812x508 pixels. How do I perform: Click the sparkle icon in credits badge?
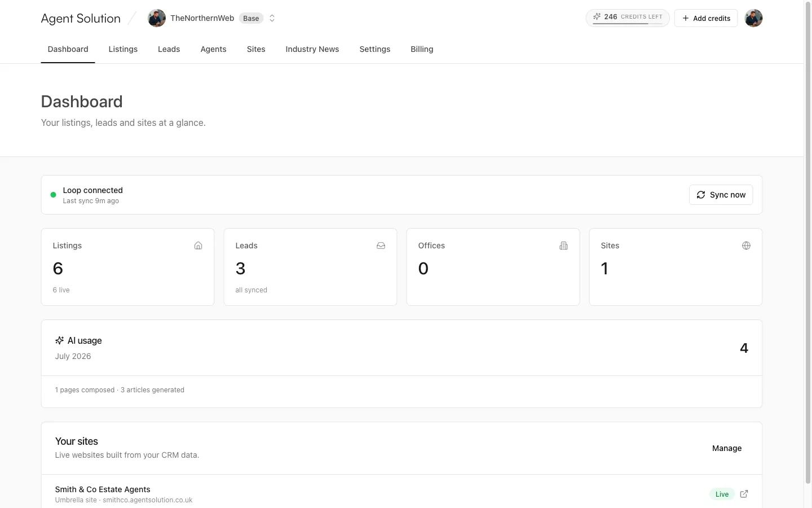click(x=597, y=16)
